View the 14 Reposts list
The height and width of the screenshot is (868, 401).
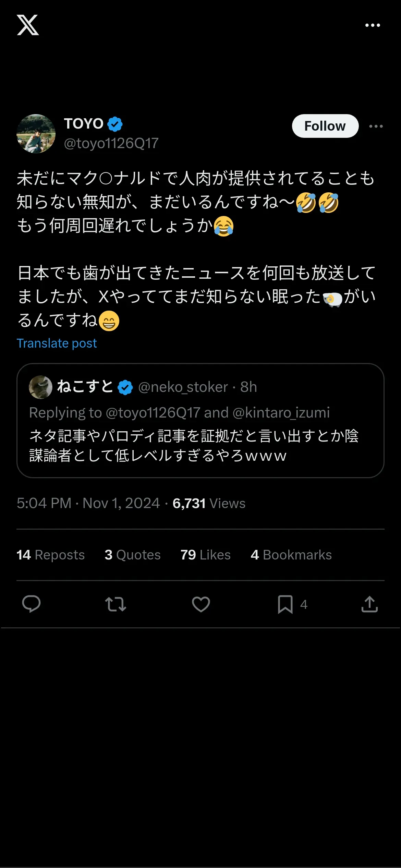click(51, 555)
